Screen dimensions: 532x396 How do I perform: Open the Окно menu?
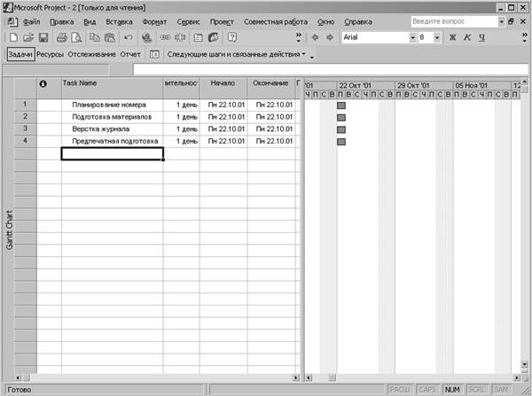pos(325,21)
